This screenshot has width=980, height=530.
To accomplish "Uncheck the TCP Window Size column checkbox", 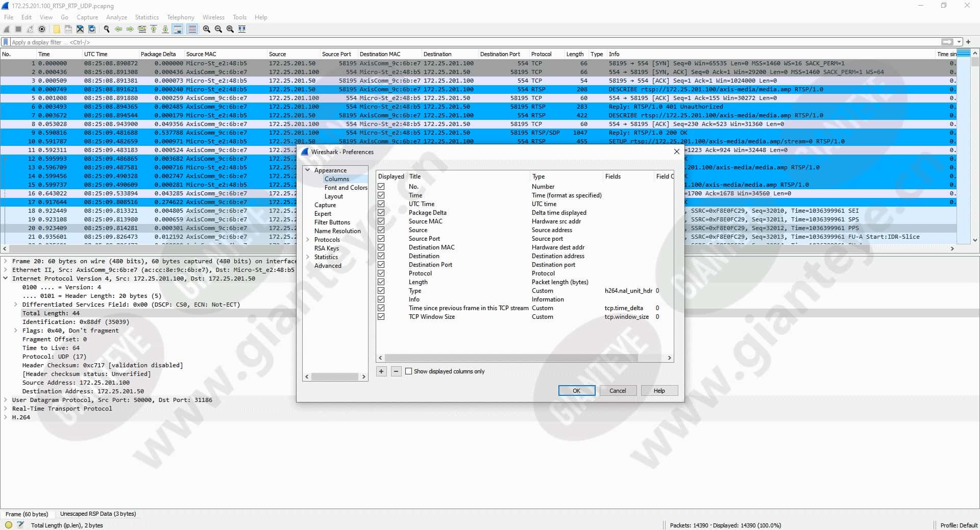I will click(x=381, y=317).
